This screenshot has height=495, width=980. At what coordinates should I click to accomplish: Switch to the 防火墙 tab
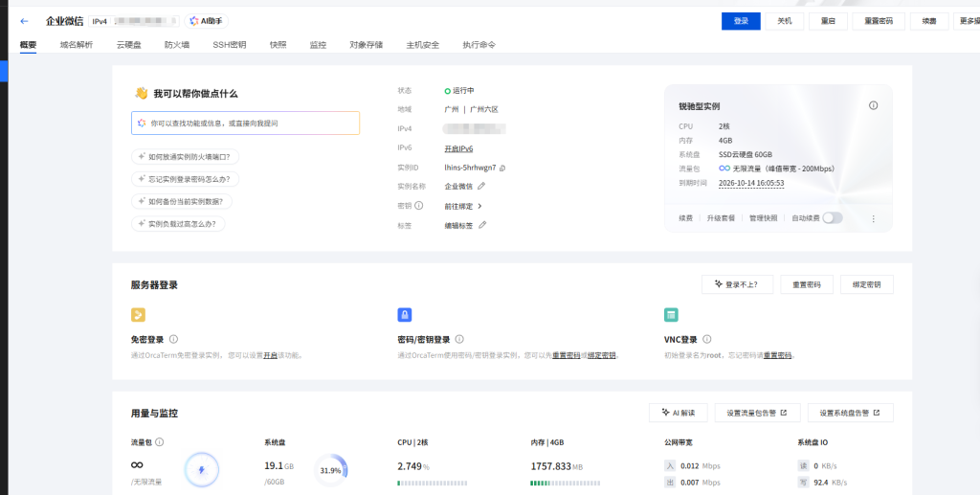pyautogui.click(x=176, y=44)
